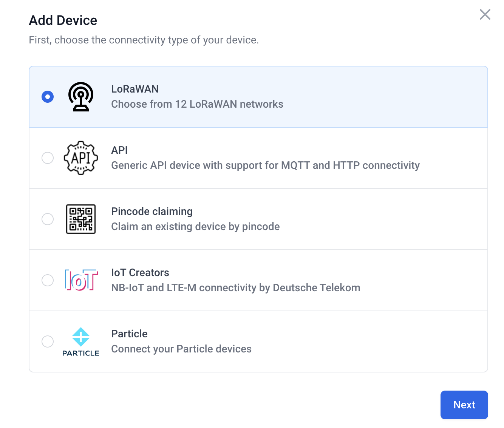Click the Particle logo icon
504x428 pixels.
coord(81,341)
